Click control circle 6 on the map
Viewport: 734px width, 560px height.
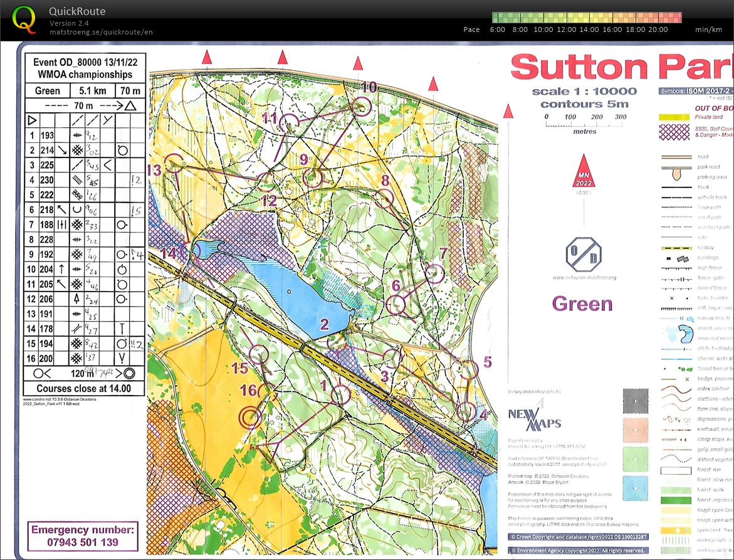pos(396,304)
